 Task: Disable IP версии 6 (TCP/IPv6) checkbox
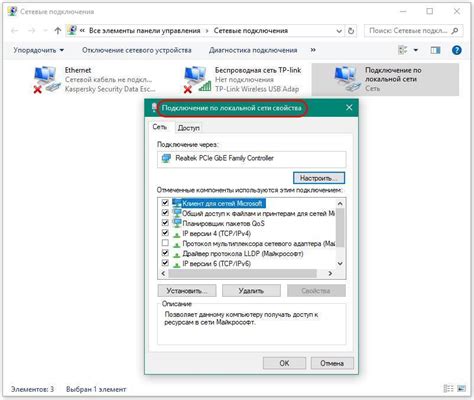click(165, 263)
